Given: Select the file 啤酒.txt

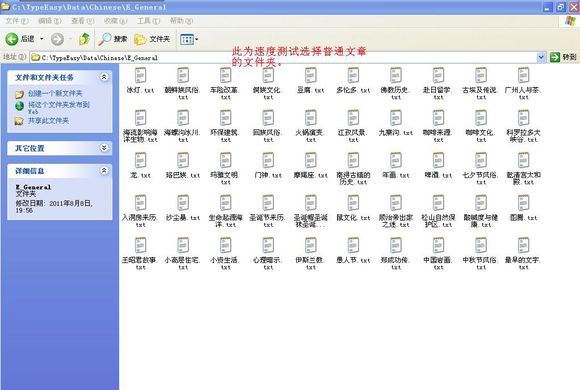Looking at the screenshot, I should coord(438,165).
